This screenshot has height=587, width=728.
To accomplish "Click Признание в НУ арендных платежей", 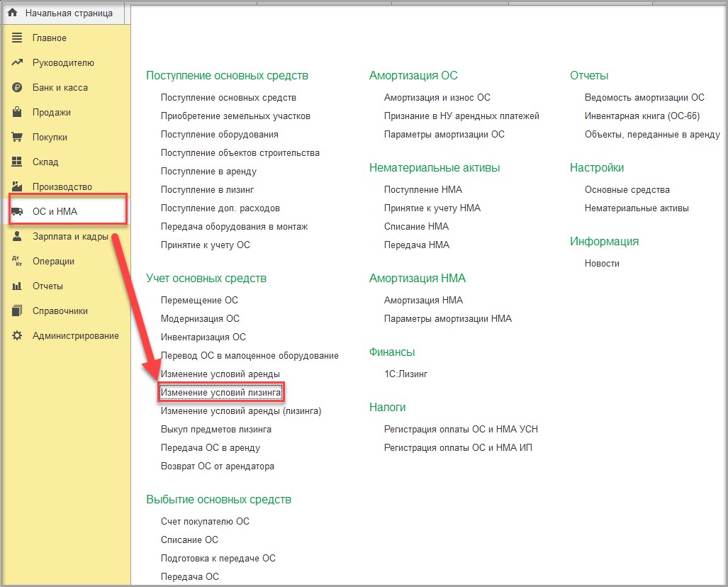I will coord(461,116).
